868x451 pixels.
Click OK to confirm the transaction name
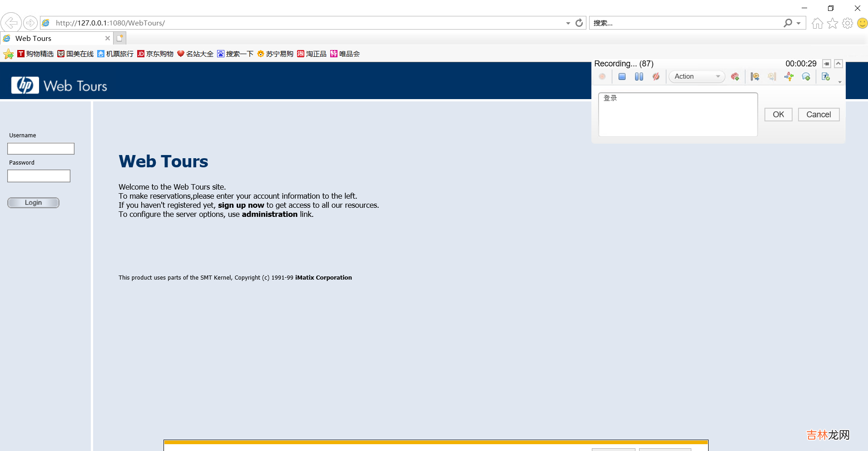tap(778, 115)
